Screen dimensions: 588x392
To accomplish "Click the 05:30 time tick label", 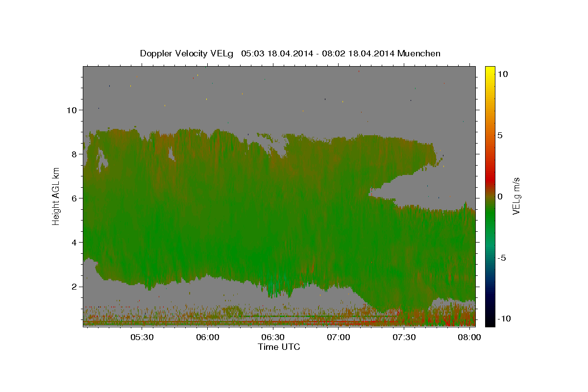I will click(142, 338).
